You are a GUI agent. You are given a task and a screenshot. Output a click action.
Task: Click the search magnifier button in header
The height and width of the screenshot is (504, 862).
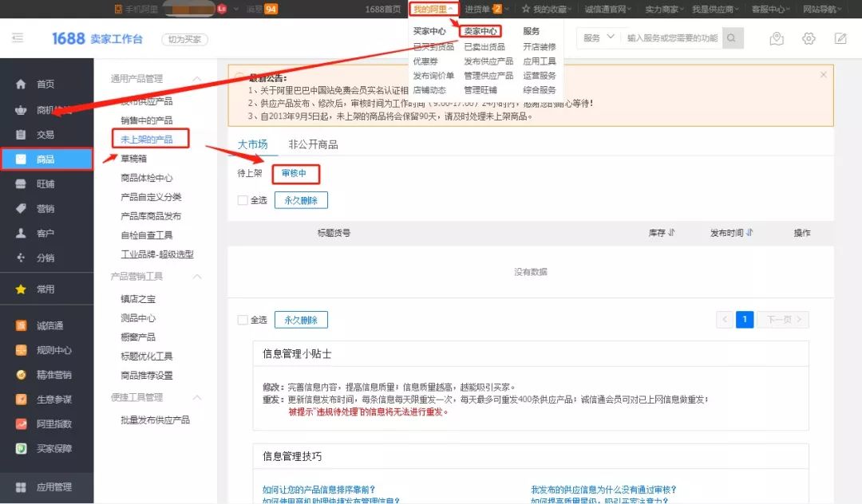point(732,38)
